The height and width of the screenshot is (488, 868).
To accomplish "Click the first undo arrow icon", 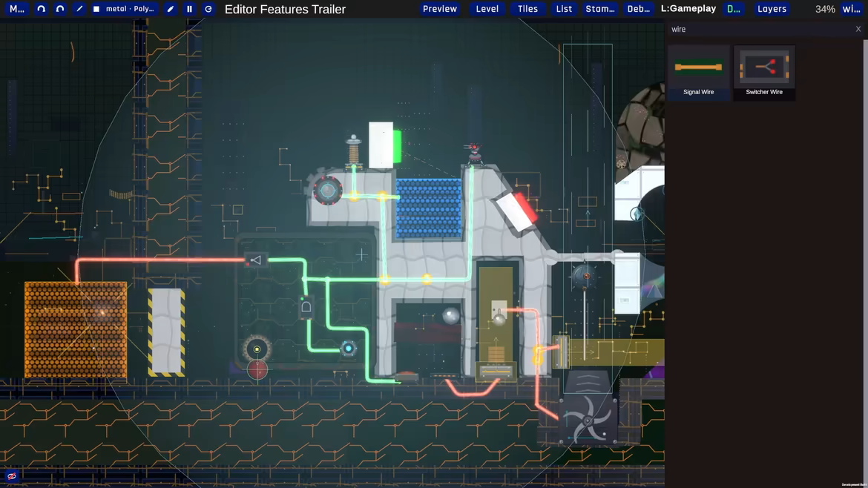I will [42, 9].
